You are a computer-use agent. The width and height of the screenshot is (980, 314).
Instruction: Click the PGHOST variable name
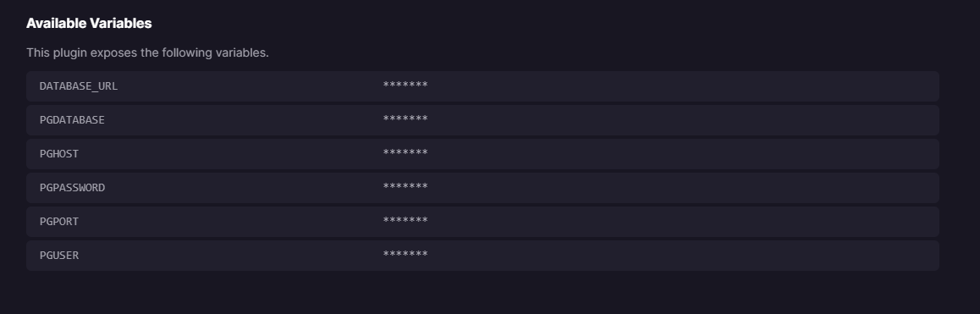pos(58,154)
